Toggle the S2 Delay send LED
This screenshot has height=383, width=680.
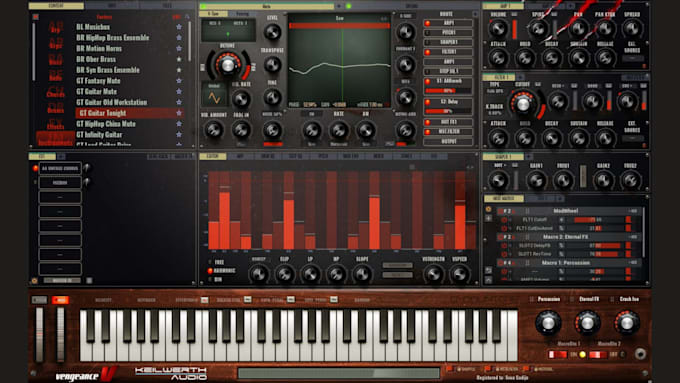point(427,102)
